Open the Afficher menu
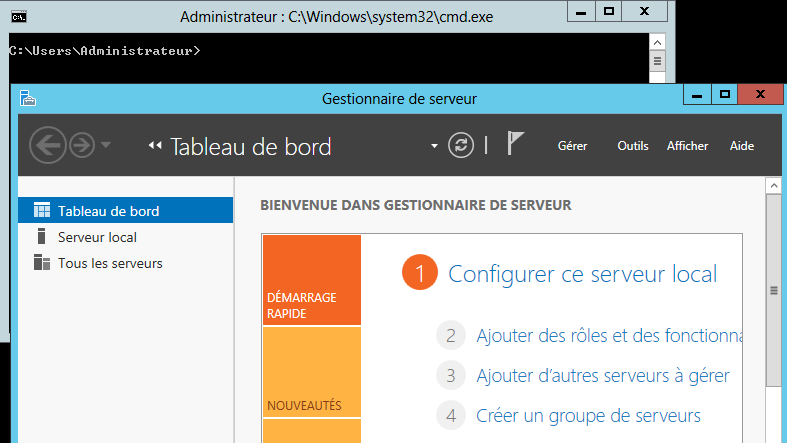This screenshot has height=443, width=787. tap(687, 146)
